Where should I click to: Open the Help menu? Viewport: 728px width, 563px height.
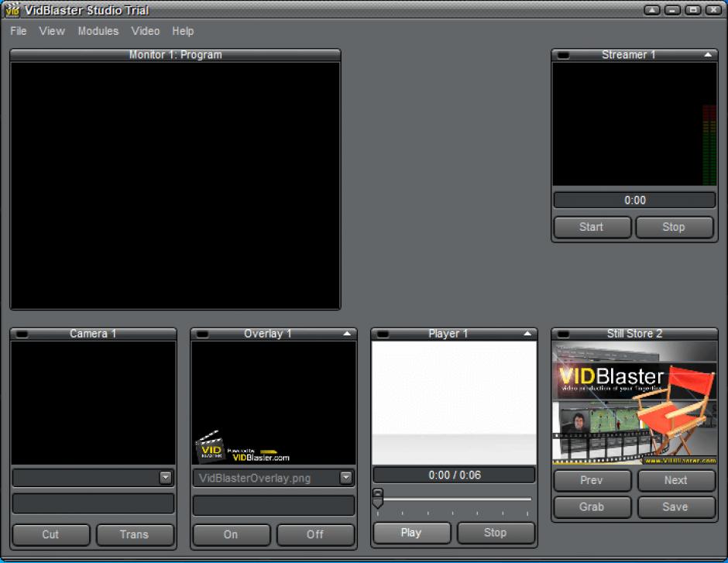click(183, 31)
